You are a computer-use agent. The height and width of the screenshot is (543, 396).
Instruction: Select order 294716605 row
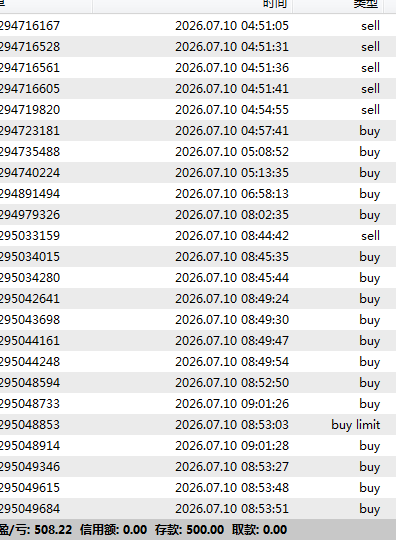pyautogui.click(x=198, y=89)
